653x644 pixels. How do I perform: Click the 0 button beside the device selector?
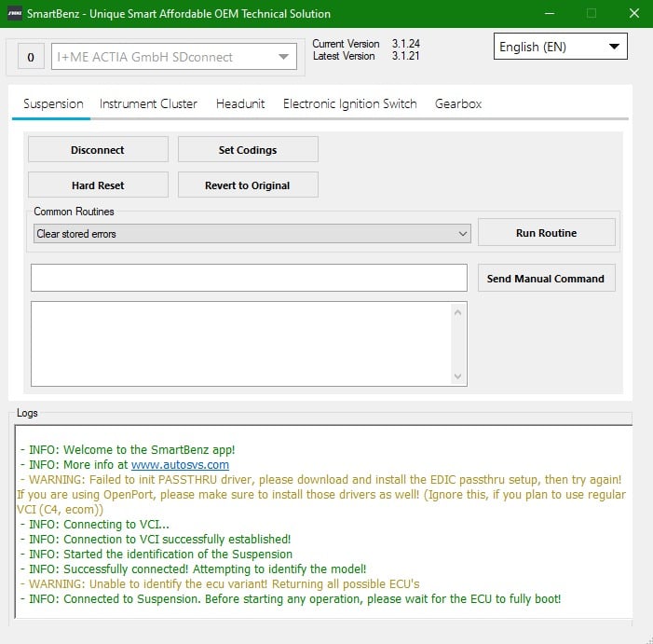pos(31,57)
